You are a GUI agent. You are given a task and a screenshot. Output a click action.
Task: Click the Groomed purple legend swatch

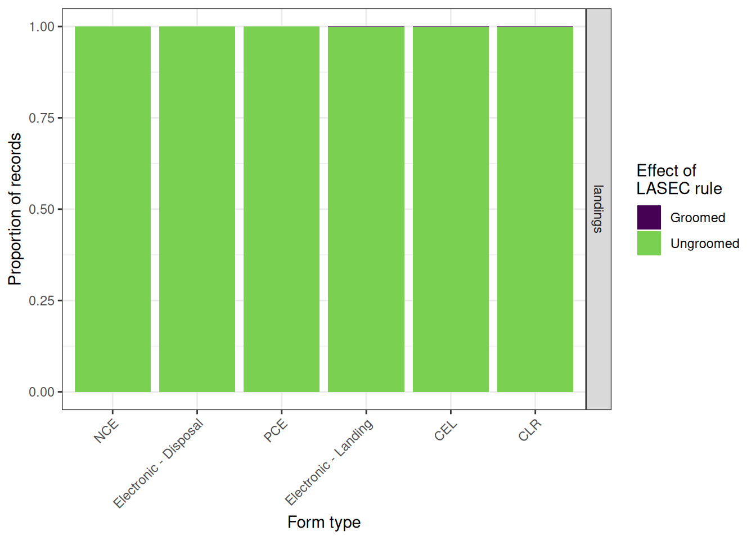[x=649, y=218]
